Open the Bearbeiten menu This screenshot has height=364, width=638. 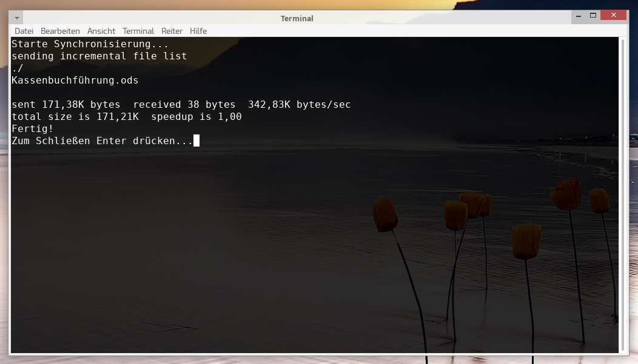coord(60,31)
